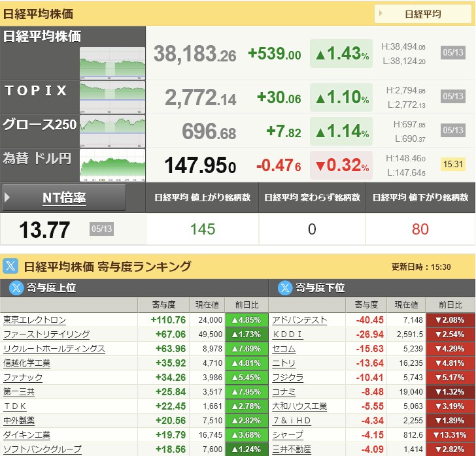Viewport: 476px width, 456px height.
Task: Open the コナミ stock link
Action: (284, 392)
